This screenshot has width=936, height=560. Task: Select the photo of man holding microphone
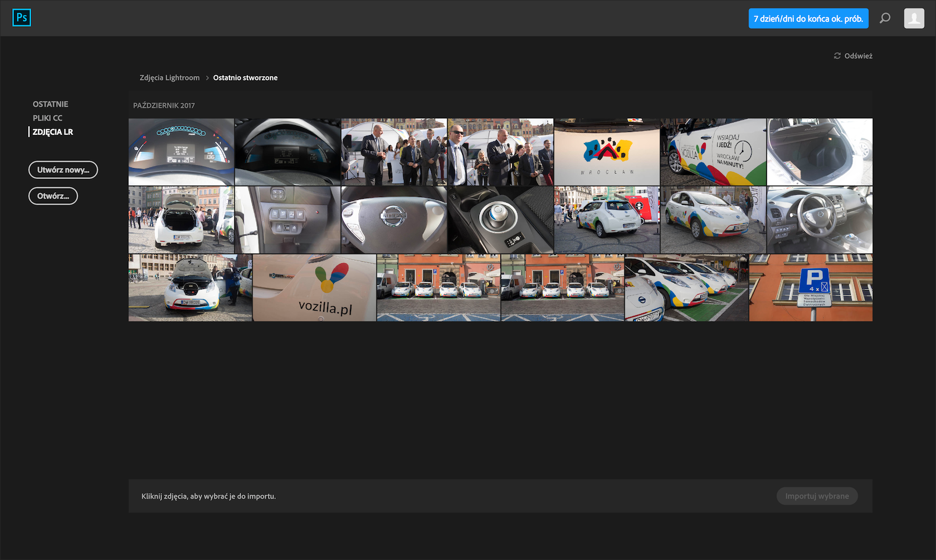(x=500, y=152)
